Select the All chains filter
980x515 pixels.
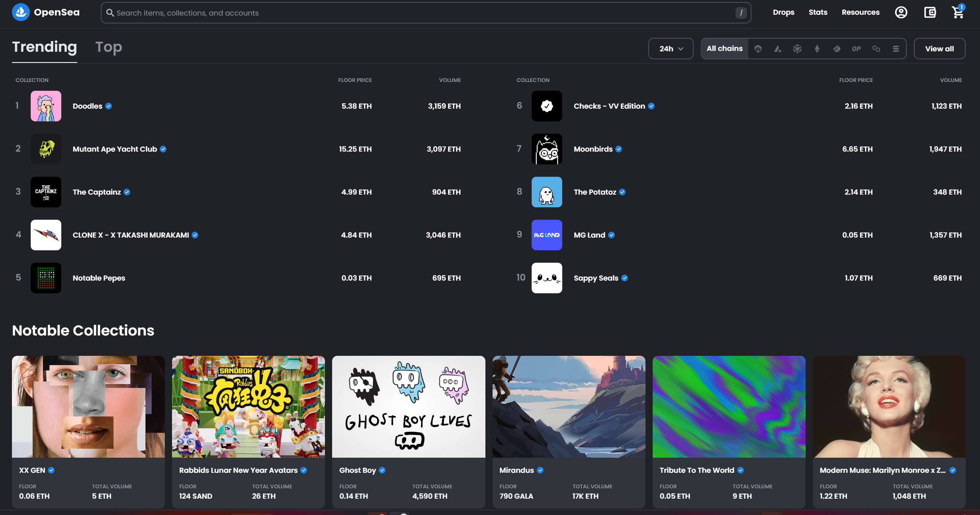(x=724, y=49)
